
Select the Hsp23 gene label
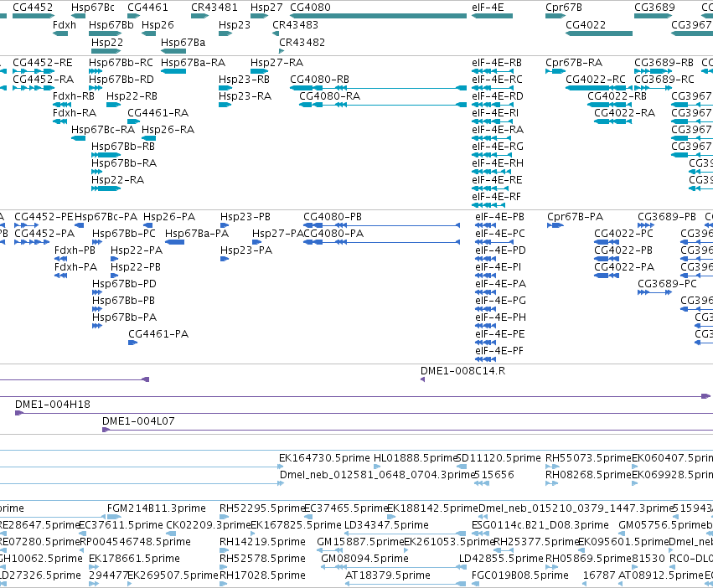(235, 24)
